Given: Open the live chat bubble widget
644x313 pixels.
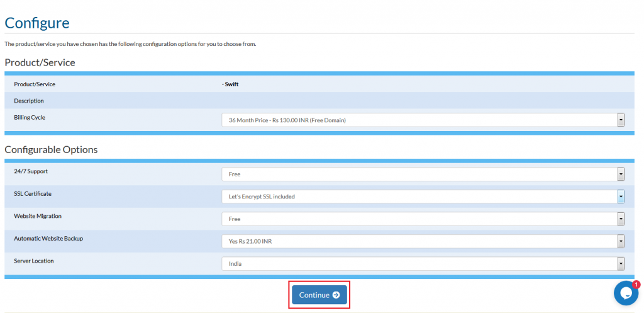Looking at the screenshot, I should pos(625,293).
